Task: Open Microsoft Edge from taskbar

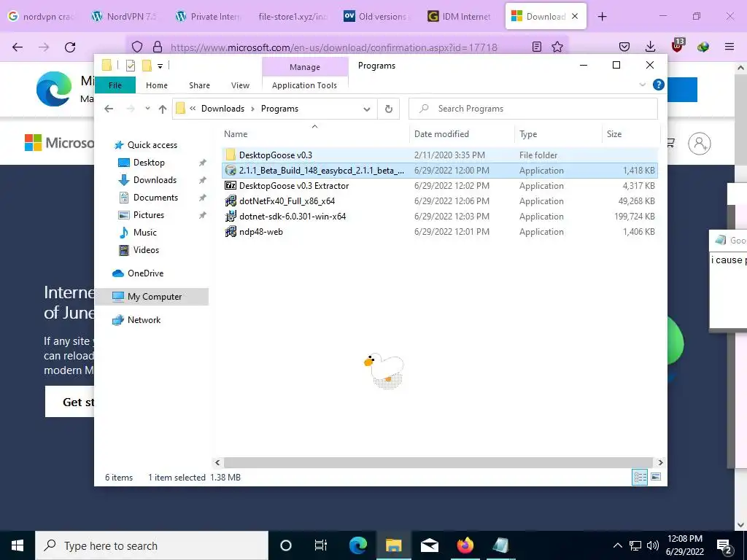Action: tap(358, 545)
